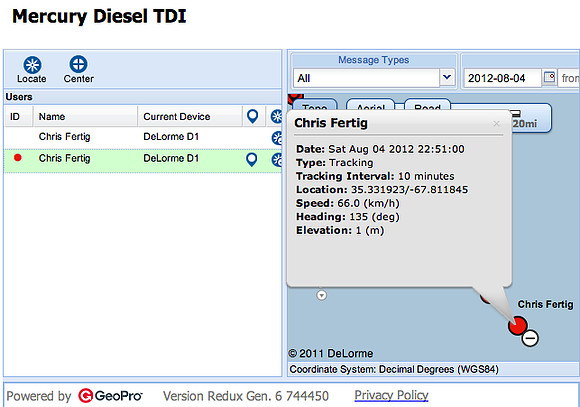Open the calendar date picker icon
The height and width of the screenshot is (407, 580).
549,78
